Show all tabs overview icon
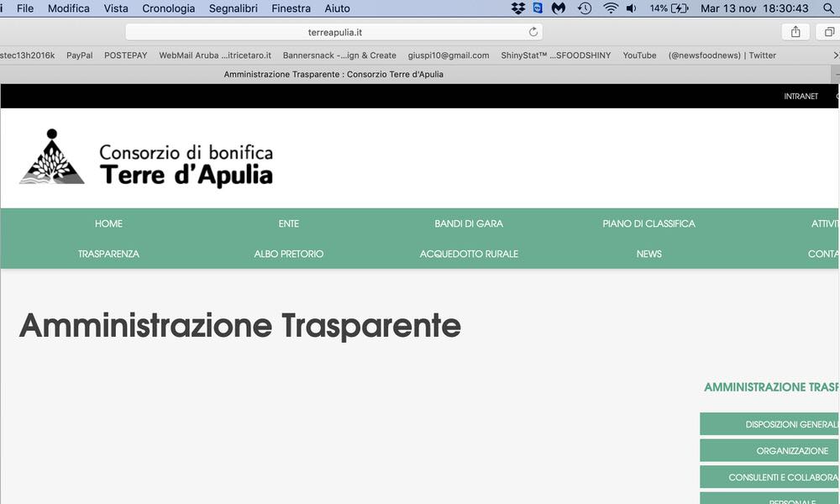This screenshot has width=840, height=504. tap(829, 32)
